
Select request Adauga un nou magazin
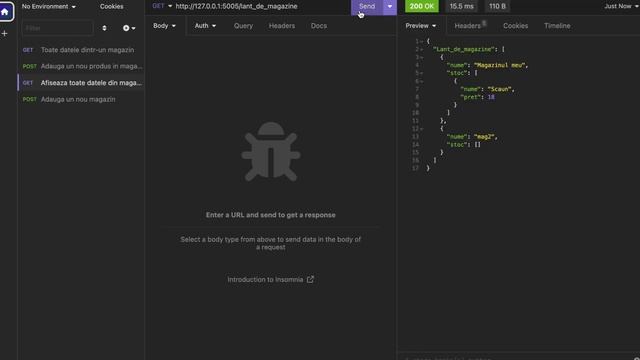[81, 99]
